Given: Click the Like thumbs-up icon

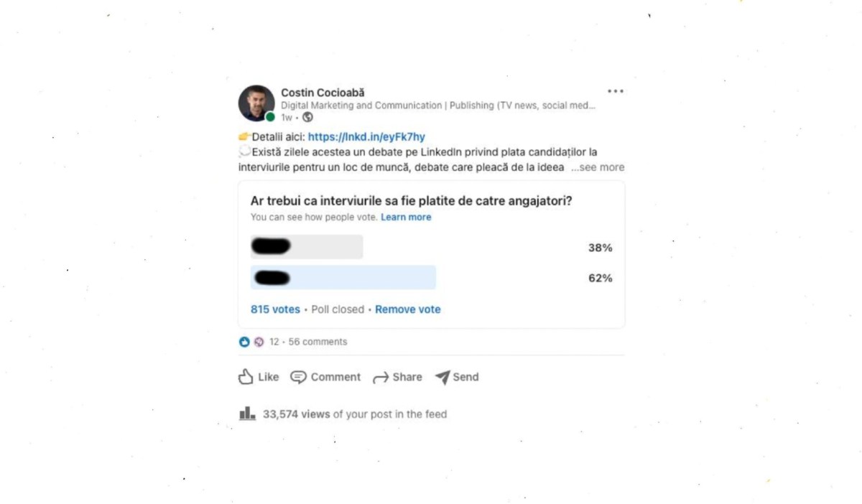Looking at the screenshot, I should coord(246,377).
